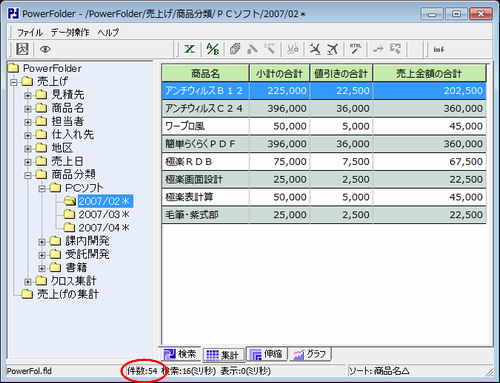Expand the 書籍 folder node
Image resolution: width=500 pixels, height=383 pixels.
42,268
